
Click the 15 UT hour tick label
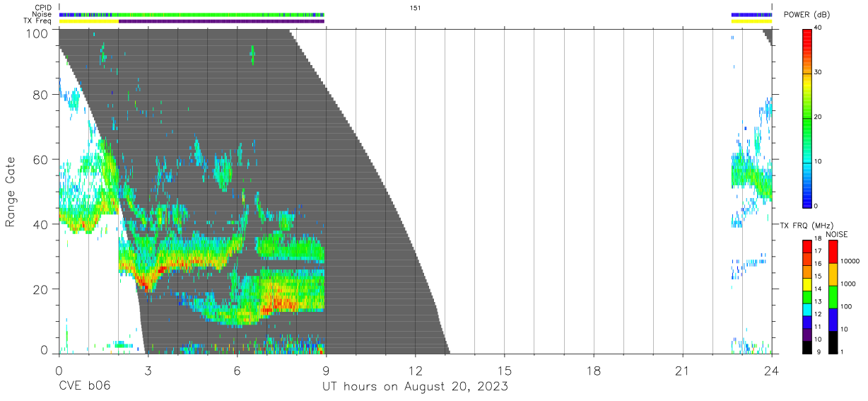click(x=505, y=371)
